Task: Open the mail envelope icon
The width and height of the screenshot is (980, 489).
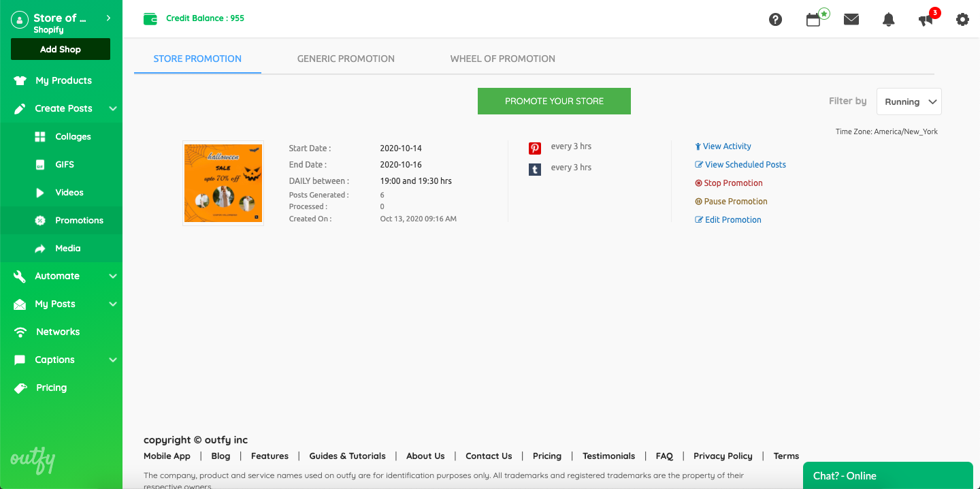Action: pos(851,19)
